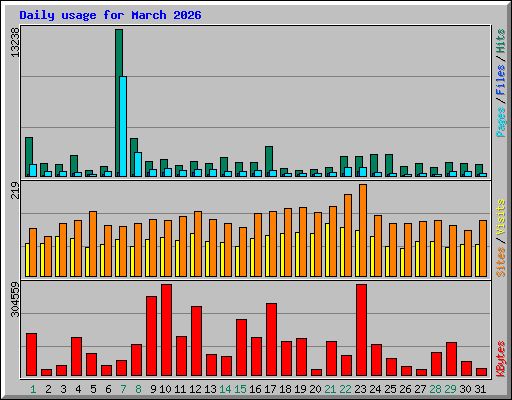Click day label 22 on x-axis
The image size is (512, 400).
tap(345, 389)
